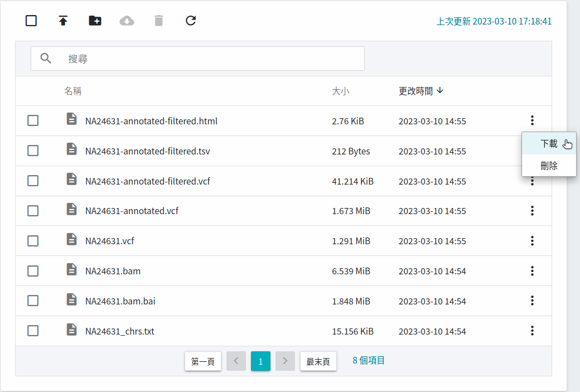This screenshot has height=392, width=580.
Task: Click size value 15.156 KiB
Action: tap(352, 332)
